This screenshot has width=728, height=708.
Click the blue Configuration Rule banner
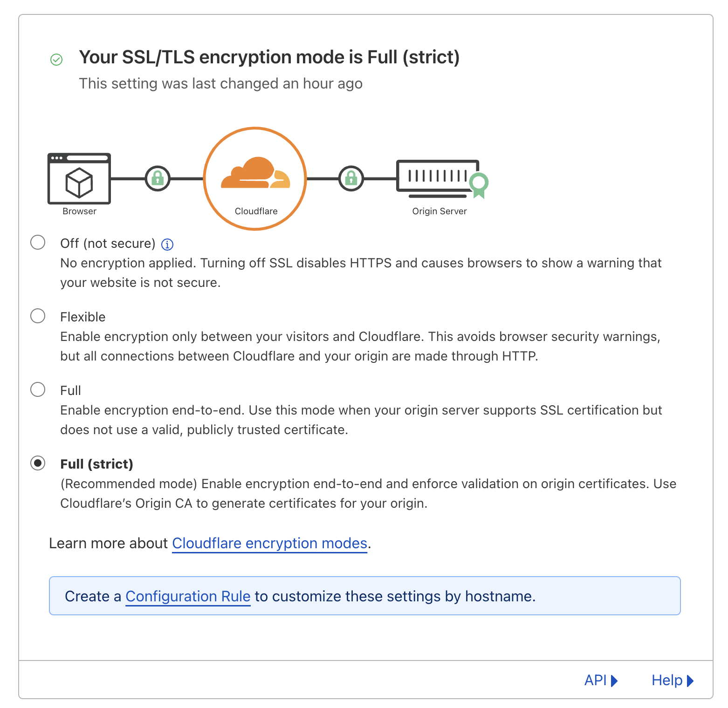[365, 596]
